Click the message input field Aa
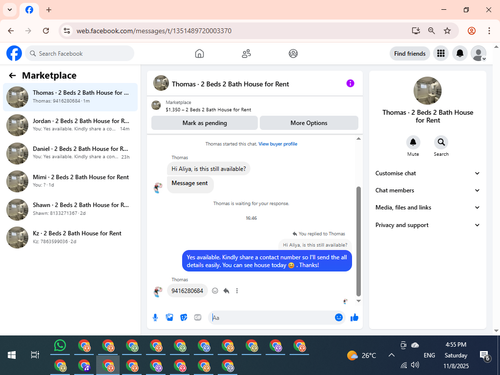Viewport: 500px width, 375px height. point(272,317)
